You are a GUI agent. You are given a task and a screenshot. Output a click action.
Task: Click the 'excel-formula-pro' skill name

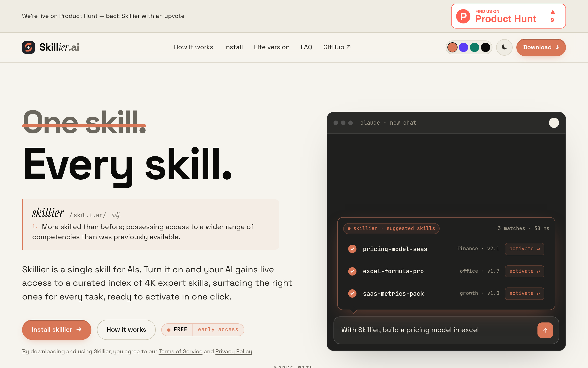click(393, 271)
